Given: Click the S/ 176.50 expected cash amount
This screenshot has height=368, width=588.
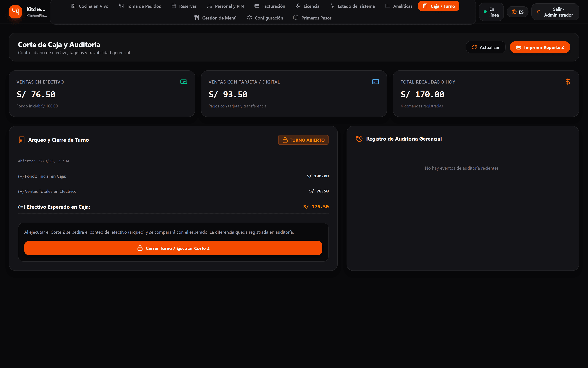Looking at the screenshot, I should 316,207.
